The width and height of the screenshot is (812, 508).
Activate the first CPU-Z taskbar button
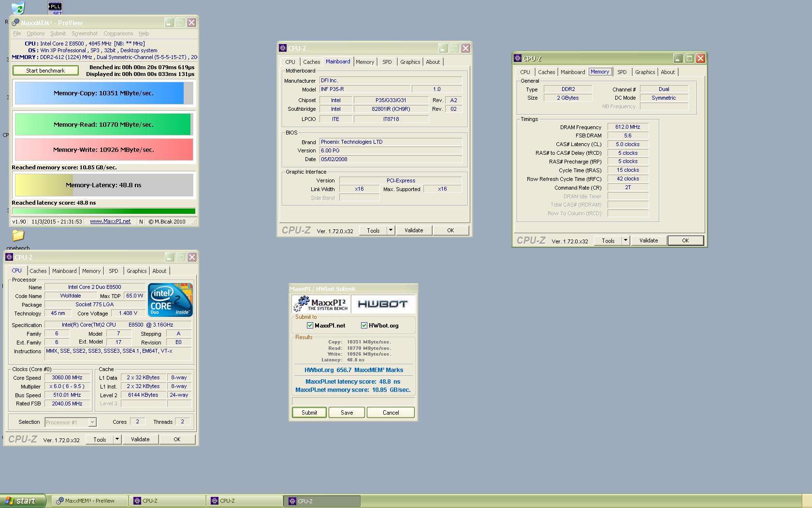(167, 501)
